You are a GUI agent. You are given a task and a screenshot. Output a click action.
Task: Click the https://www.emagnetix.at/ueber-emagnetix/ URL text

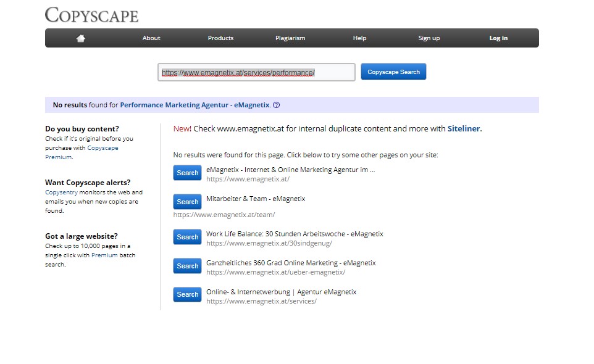[276, 273]
